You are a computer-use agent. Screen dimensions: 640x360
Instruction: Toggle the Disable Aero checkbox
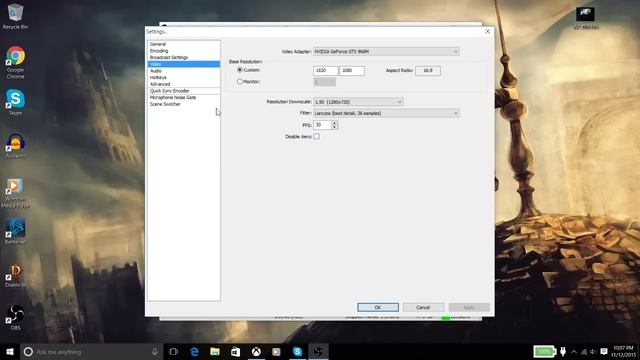click(317, 136)
